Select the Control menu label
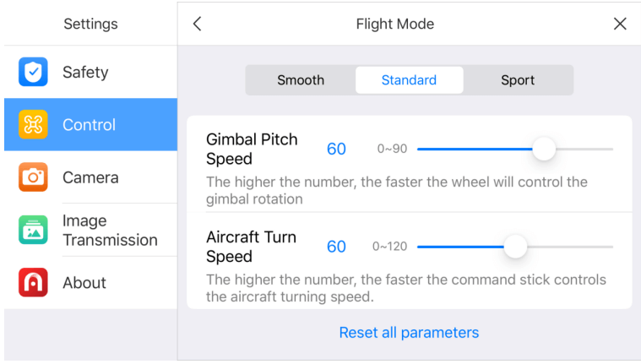Screen dimensions: 641x364 click(x=90, y=125)
